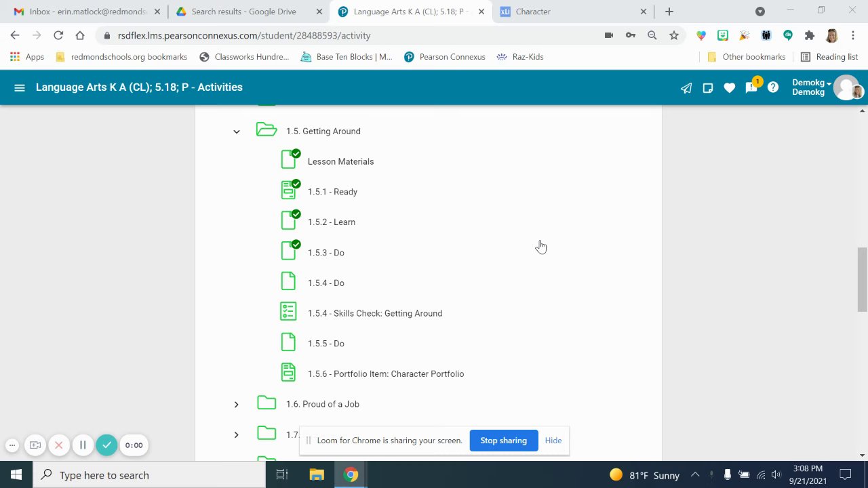Click the Skills Check checklist icon

coord(288,311)
